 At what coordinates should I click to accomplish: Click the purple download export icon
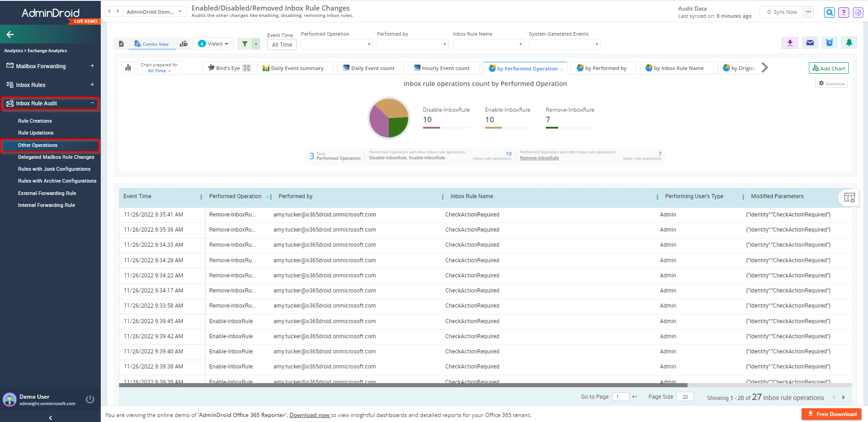point(790,43)
